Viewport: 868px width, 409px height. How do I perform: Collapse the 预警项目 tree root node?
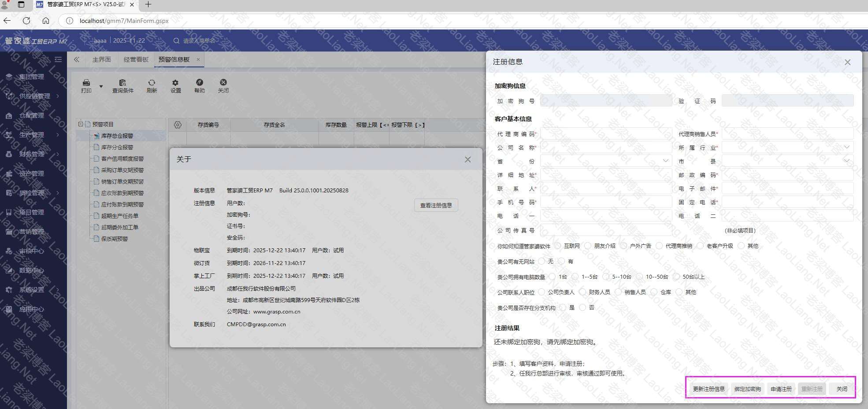click(x=81, y=124)
